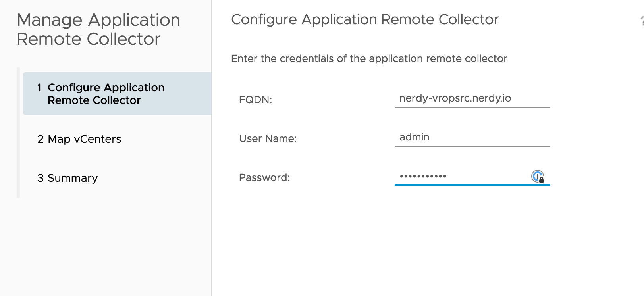This screenshot has width=644, height=296.
Task: Click the masked password dots
Action: [x=423, y=176]
